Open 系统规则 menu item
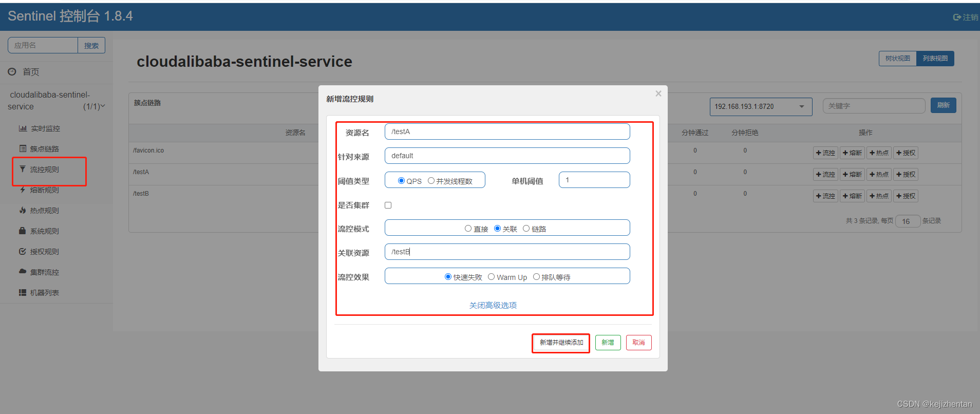This screenshot has width=980, height=414. [45, 231]
